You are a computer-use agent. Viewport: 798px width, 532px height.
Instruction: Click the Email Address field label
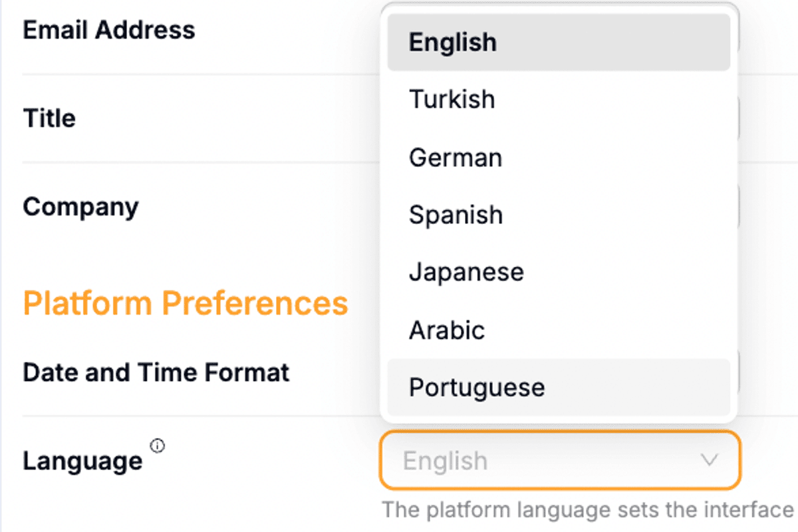coord(108,29)
